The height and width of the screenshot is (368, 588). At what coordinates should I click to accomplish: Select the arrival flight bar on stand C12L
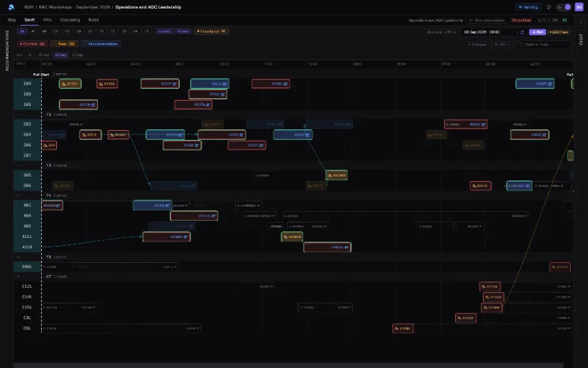[x=490, y=286]
